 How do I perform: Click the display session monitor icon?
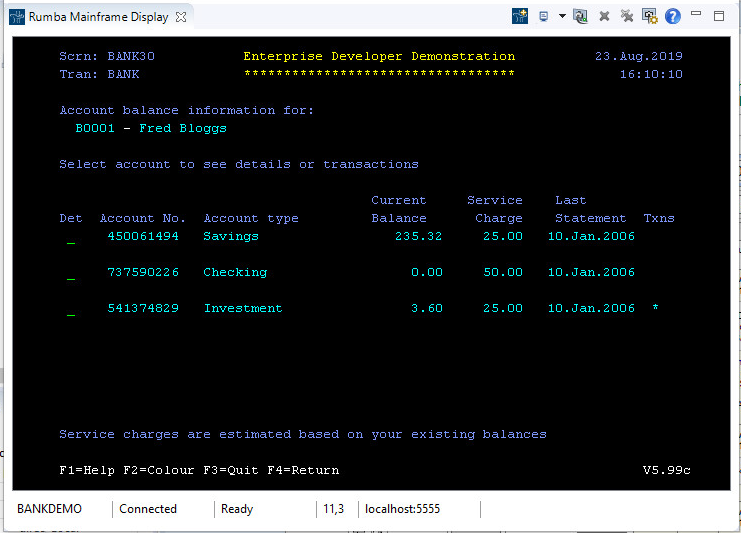pyautogui.click(x=544, y=16)
